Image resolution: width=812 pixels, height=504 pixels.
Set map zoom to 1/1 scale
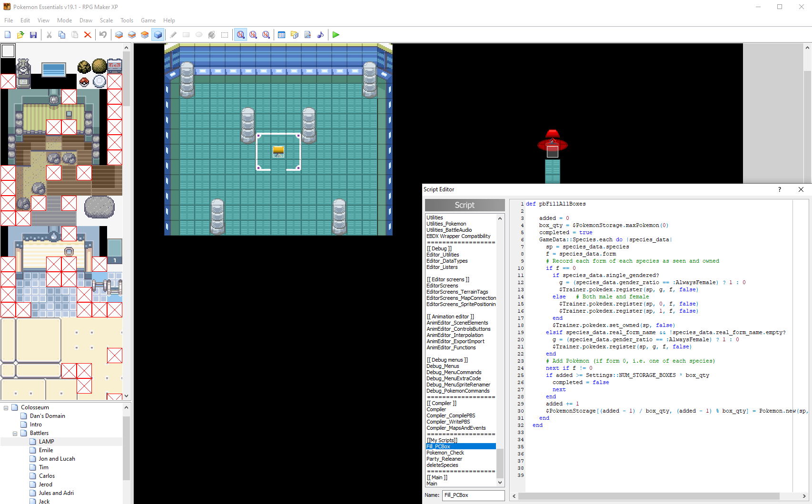click(x=241, y=35)
